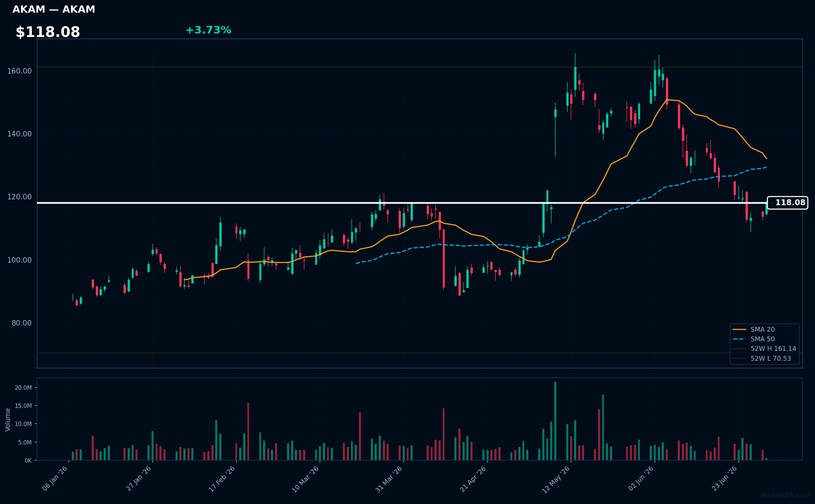
Task: Click the blue dashed SMA 50 swatch in legend
Action: (x=739, y=339)
